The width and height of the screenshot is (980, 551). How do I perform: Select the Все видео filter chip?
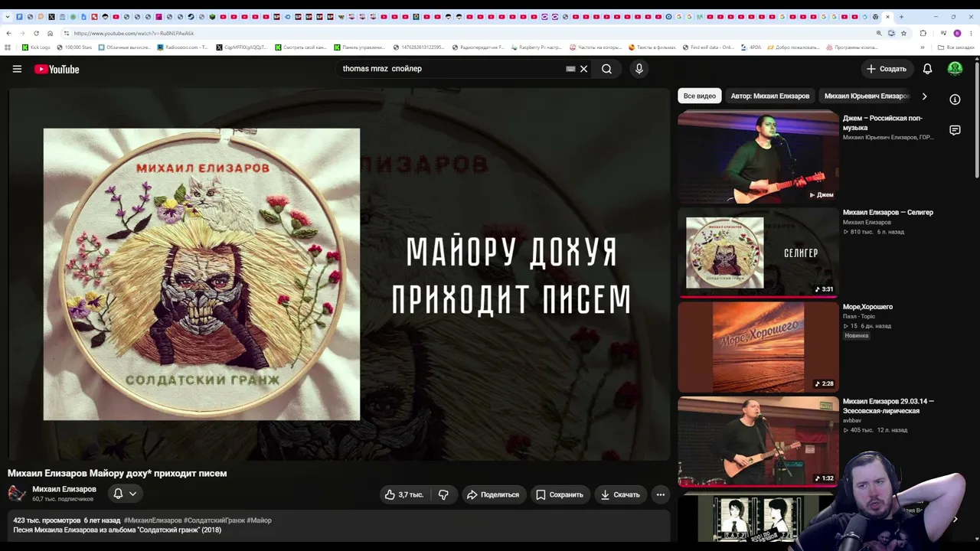pyautogui.click(x=700, y=96)
